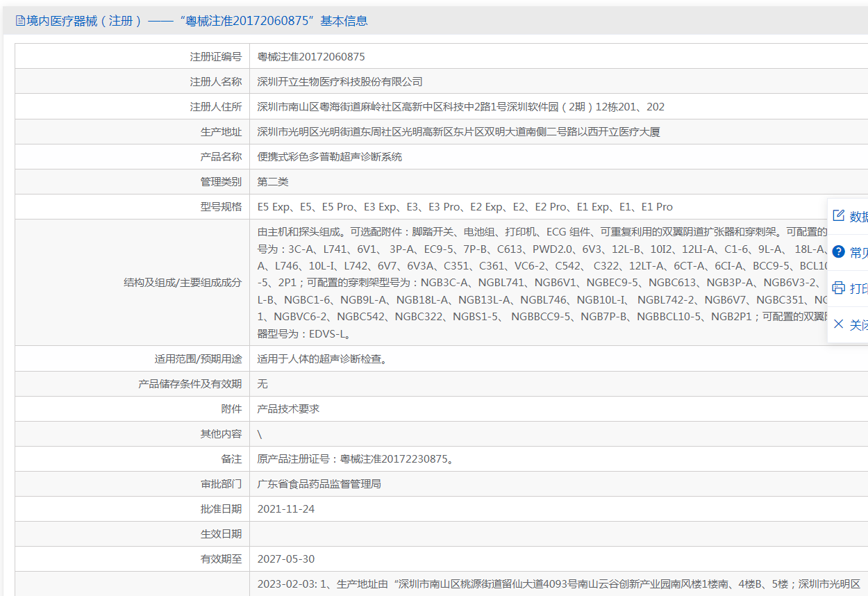The width and height of the screenshot is (868, 596).
Task: Click the model list starting with E5 Exp
Action: click(465, 207)
